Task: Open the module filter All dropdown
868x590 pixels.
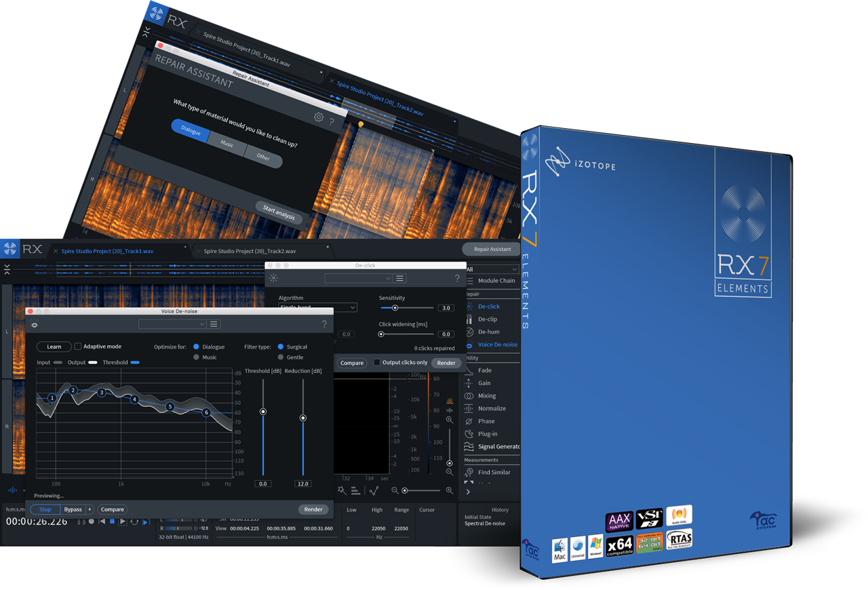Action: pos(491,269)
